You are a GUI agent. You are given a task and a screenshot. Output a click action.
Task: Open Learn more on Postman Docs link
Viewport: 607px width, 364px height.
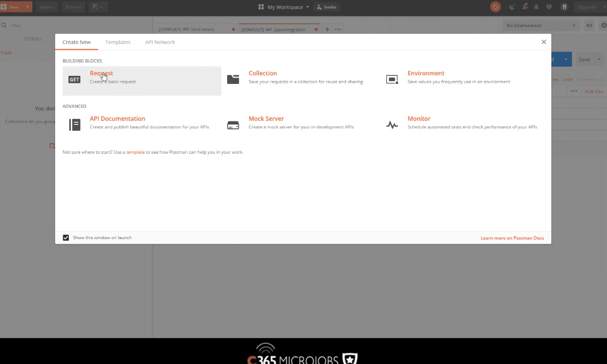pyautogui.click(x=512, y=238)
